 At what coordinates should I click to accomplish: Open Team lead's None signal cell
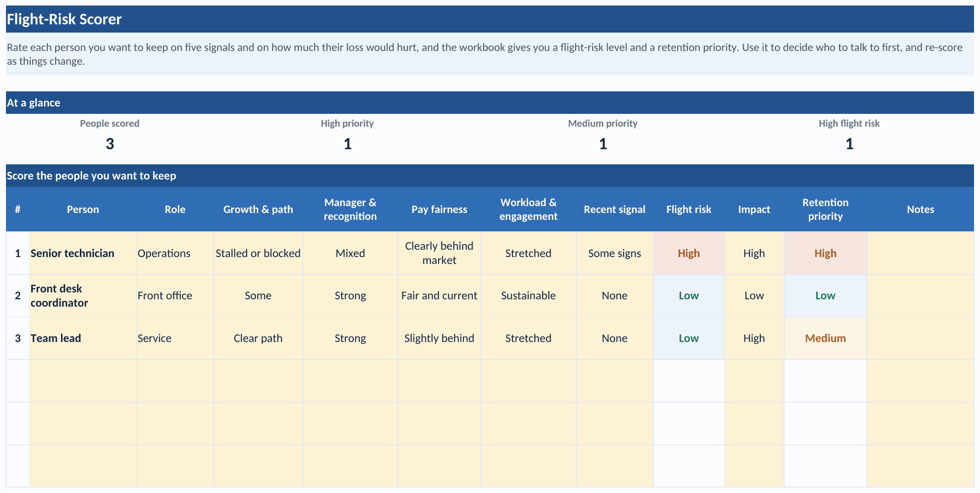point(615,338)
